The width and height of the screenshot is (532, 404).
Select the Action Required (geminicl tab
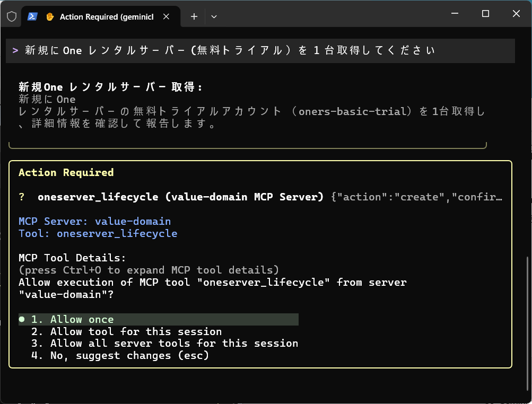tap(101, 16)
